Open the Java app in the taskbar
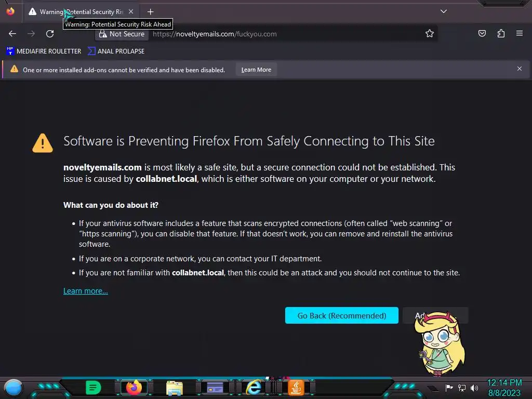 296,388
